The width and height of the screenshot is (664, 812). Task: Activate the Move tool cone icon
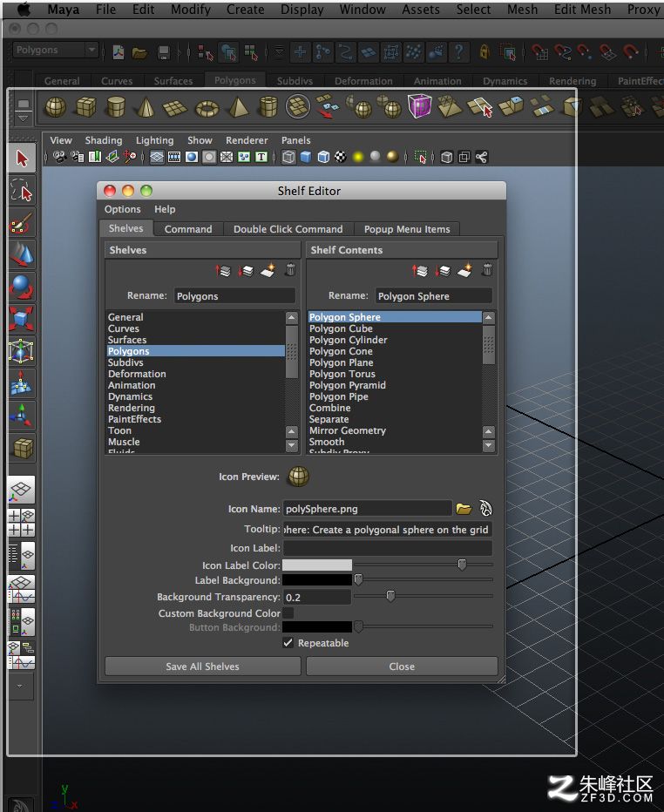(22, 254)
